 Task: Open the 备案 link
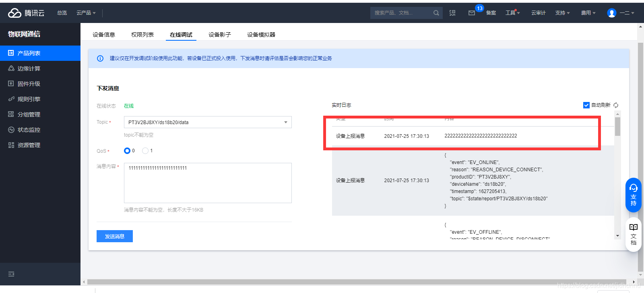click(491, 13)
